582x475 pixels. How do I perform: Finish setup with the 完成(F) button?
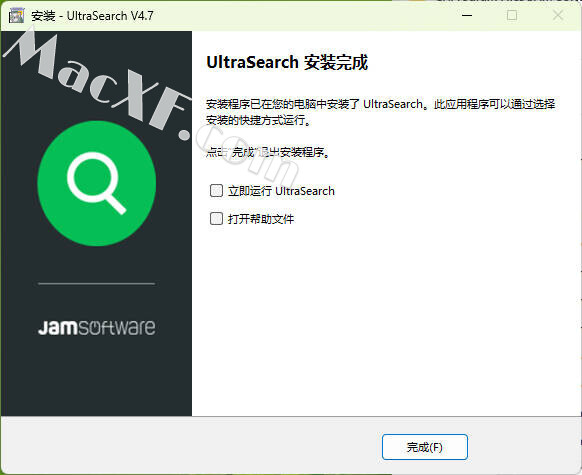coord(425,447)
